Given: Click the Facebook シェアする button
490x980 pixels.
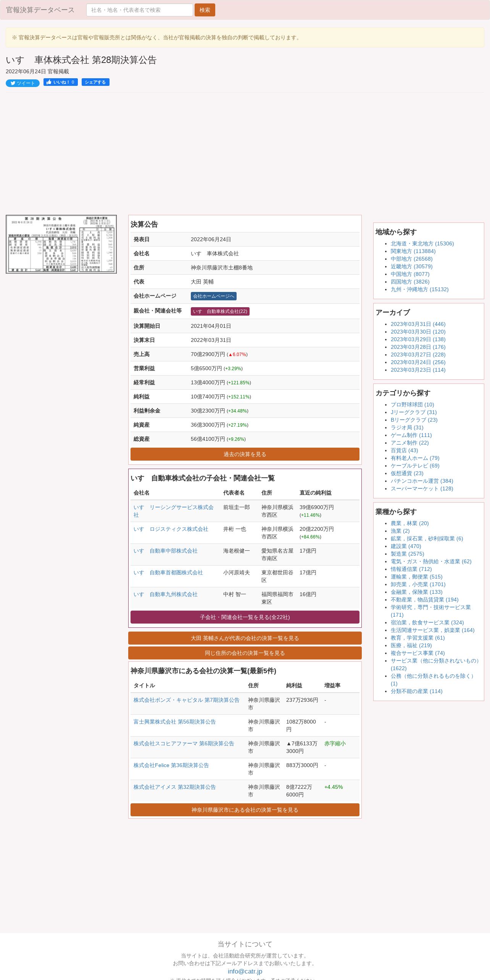Looking at the screenshot, I should pos(95,82).
